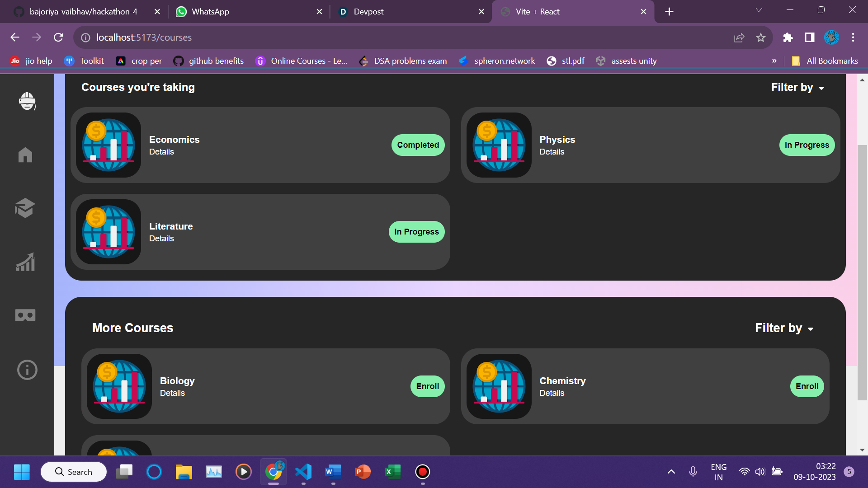This screenshot has height=488, width=868.
Task: Reload the localhost courses page
Action: pos(58,38)
